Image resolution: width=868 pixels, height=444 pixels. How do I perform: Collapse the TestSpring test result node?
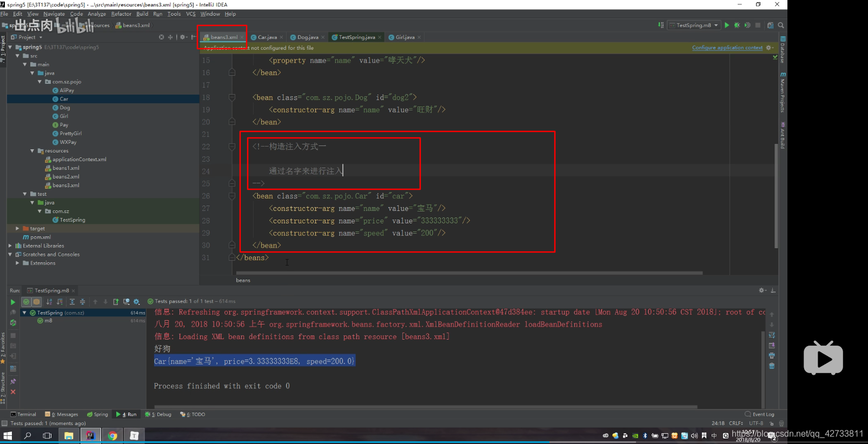tap(24, 313)
